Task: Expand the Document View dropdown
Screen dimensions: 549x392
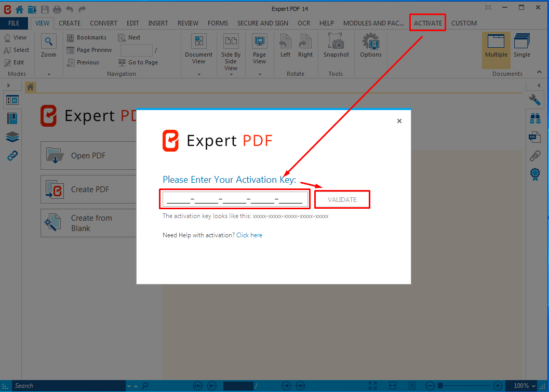Action: [198, 74]
